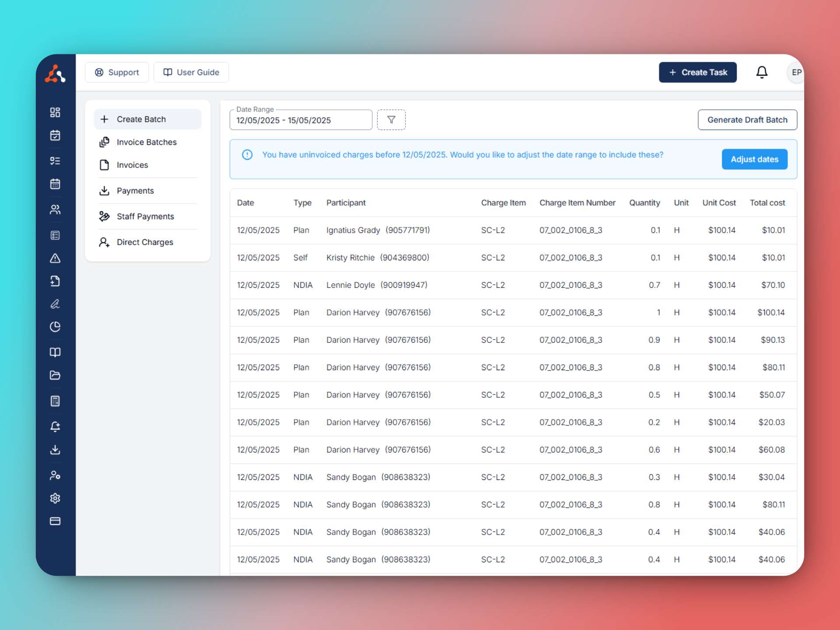The height and width of the screenshot is (630, 840).
Task: Select the calculator sidebar icon
Action: click(55, 401)
